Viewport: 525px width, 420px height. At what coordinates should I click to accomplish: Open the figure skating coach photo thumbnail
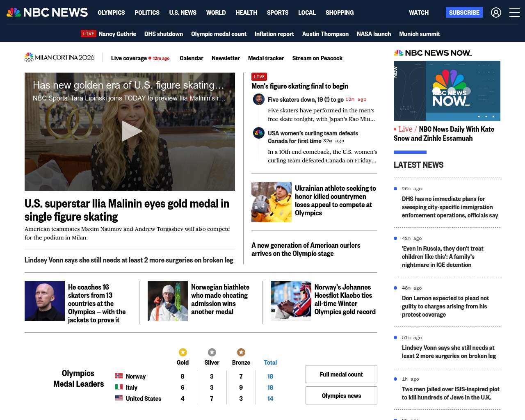click(x=45, y=301)
